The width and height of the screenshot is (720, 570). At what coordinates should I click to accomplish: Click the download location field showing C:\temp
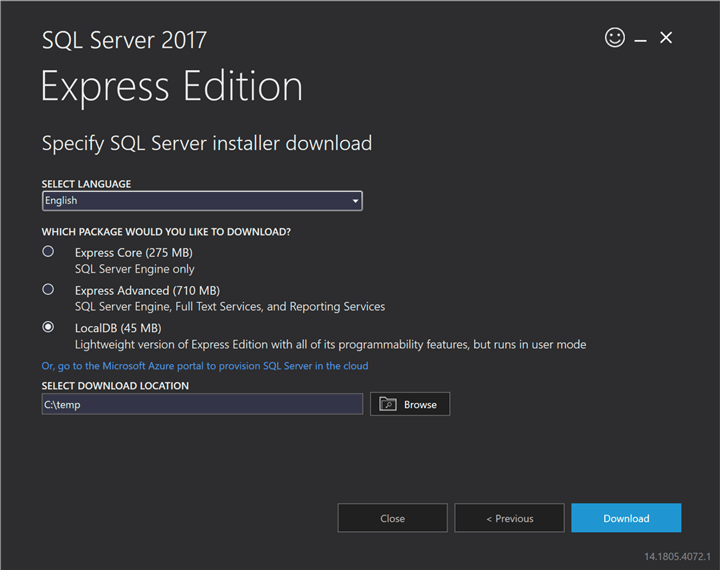click(x=202, y=404)
